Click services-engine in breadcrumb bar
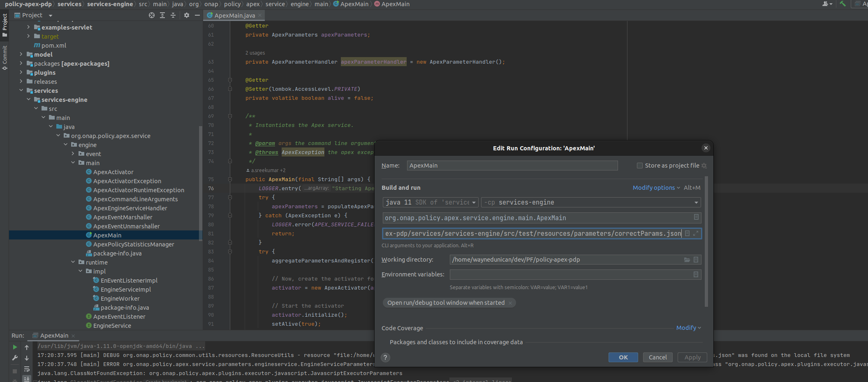This screenshot has height=382, width=868. pos(110,4)
